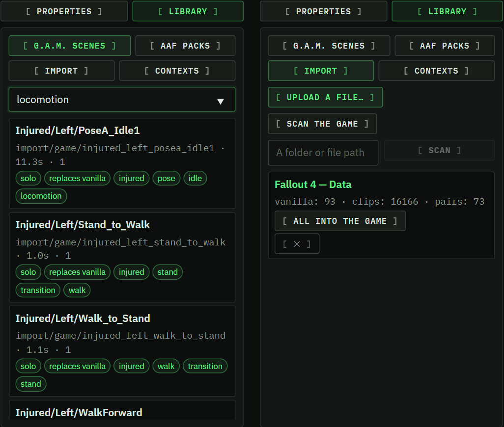
Task: Switch to G.A.M. Scenes in left panel
Action: tap(70, 46)
